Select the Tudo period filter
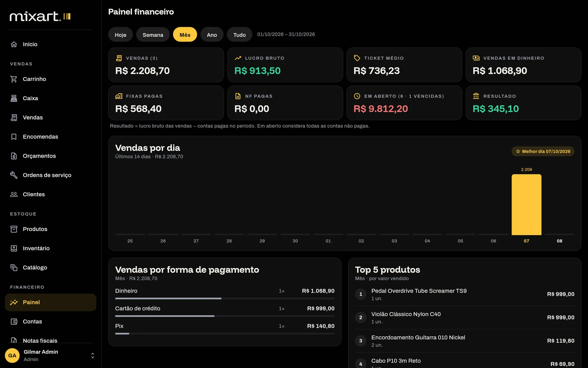The image size is (588, 368). (x=240, y=35)
